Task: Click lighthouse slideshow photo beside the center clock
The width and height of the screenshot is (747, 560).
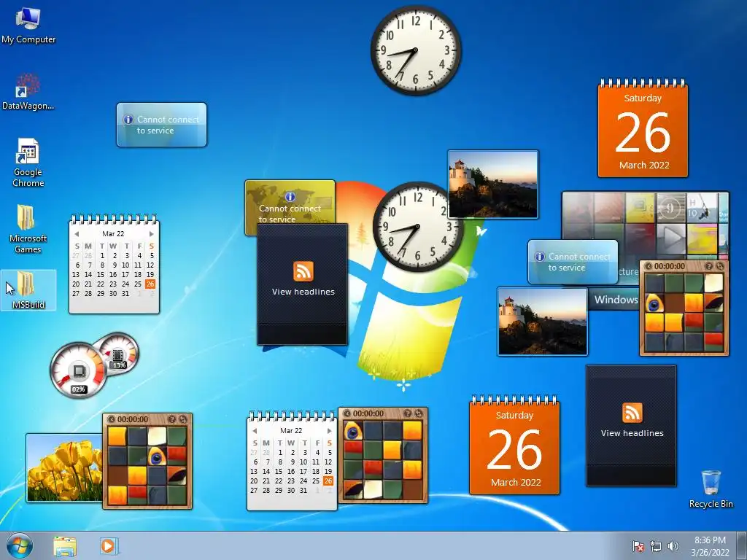Action: (493, 184)
